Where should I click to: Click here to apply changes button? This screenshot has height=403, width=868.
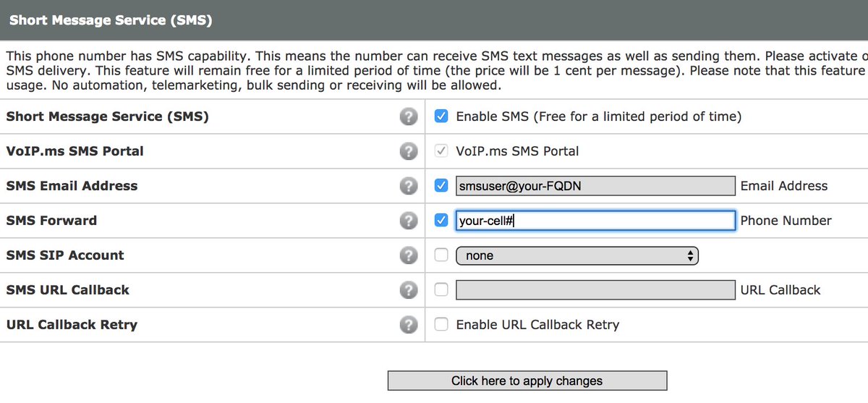pos(527,381)
